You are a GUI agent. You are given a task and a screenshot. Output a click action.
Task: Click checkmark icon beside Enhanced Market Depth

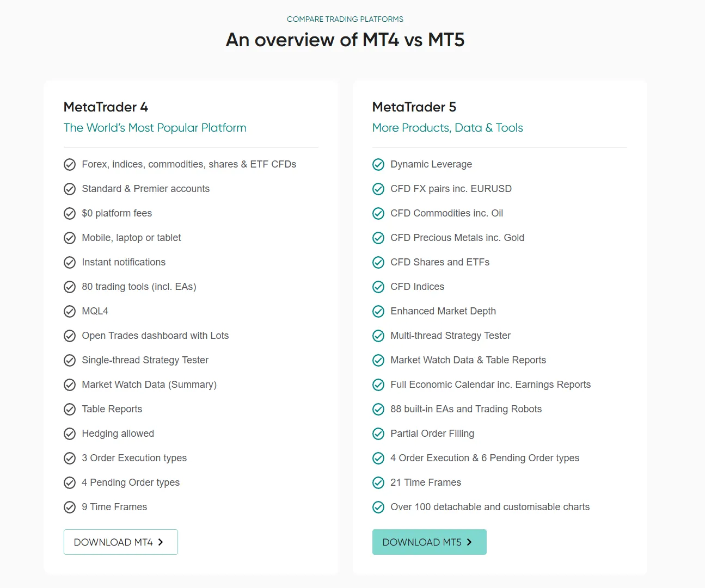coord(378,311)
